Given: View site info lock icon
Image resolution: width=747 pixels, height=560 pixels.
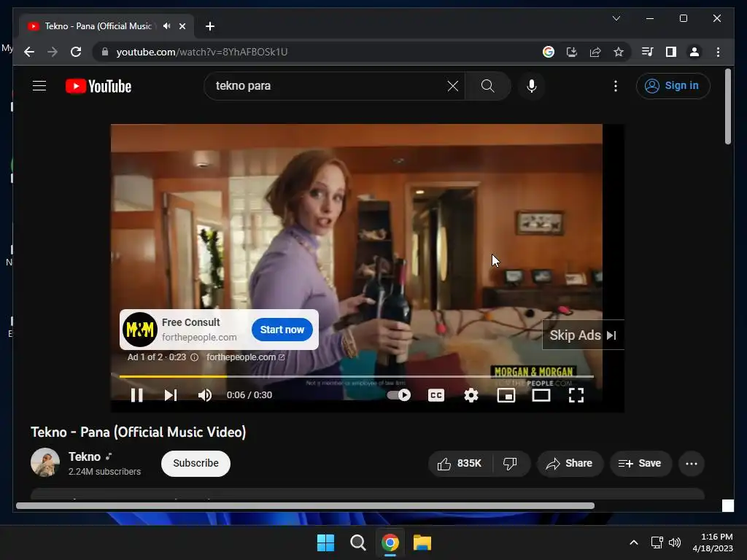Looking at the screenshot, I should pyautogui.click(x=105, y=52).
